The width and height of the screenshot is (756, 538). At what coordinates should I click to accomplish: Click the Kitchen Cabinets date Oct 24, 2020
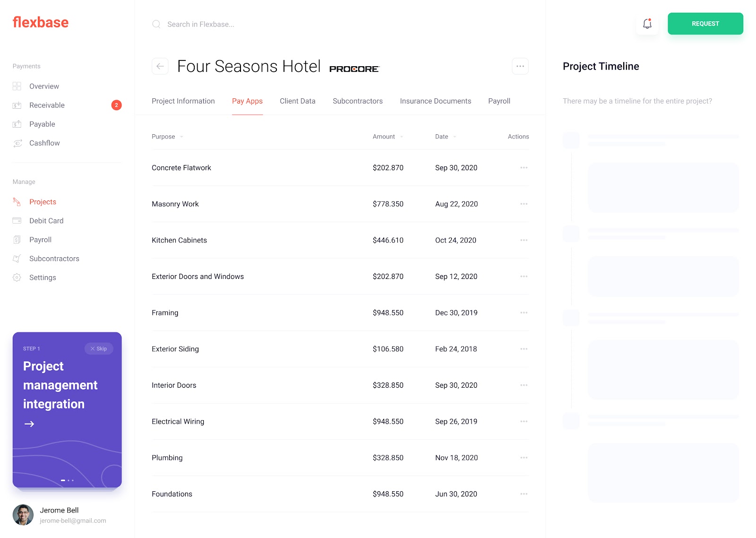(x=455, y=240)
